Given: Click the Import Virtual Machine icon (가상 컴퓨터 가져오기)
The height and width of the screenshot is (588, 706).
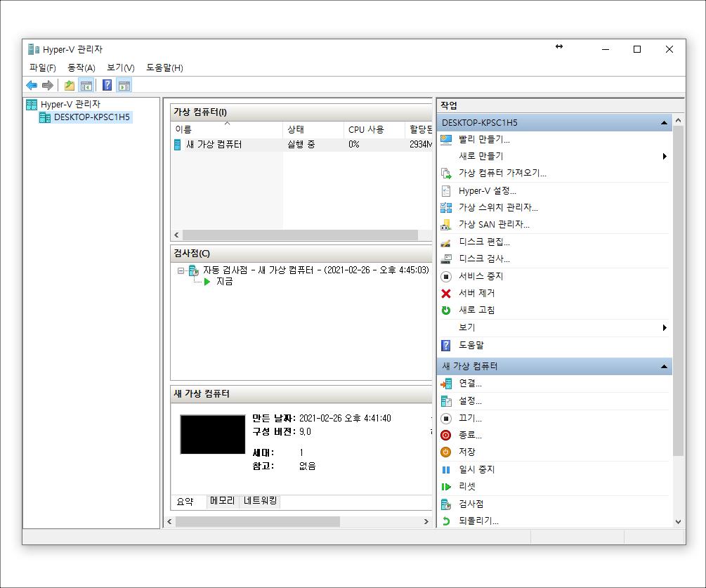Looking at the screenshot, I should click(446, 174).
